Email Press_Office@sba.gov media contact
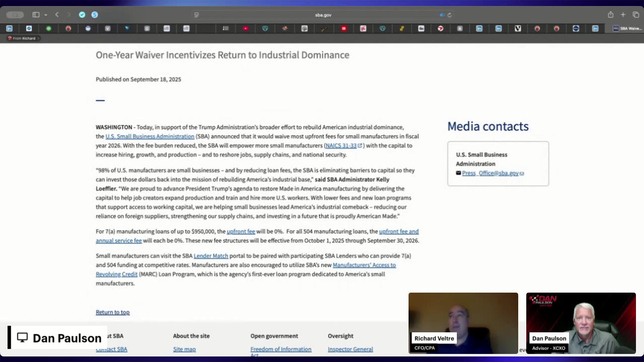Viewport: 644px width, 362px height. [493, 173]
